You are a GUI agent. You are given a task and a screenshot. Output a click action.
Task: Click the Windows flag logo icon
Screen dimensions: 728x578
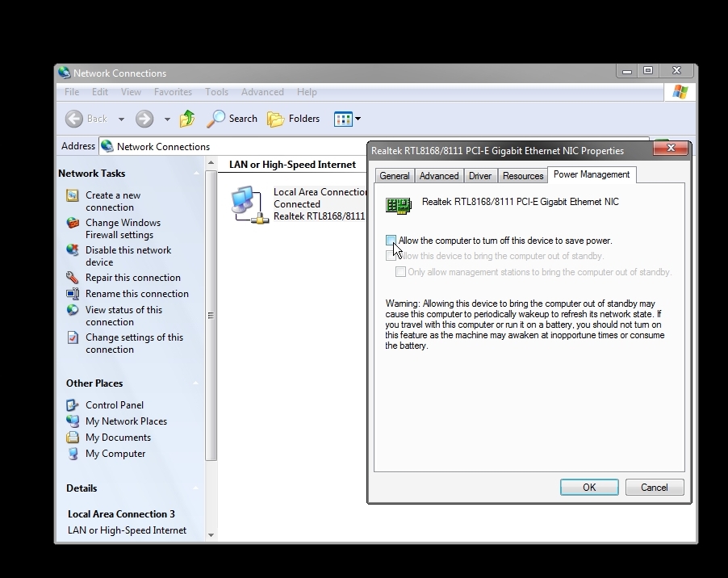[x=680, y=92]
